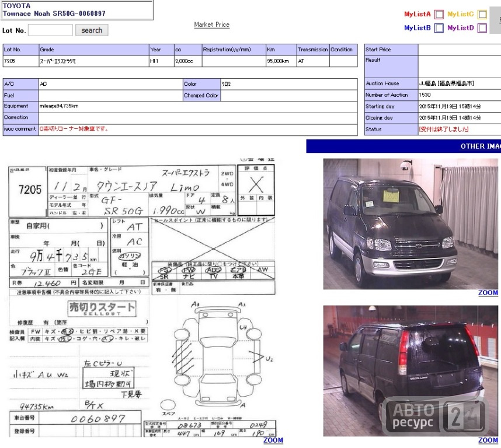Click the rear view car photo
This screenshot has width=501, height=448.
click(410, 371)
